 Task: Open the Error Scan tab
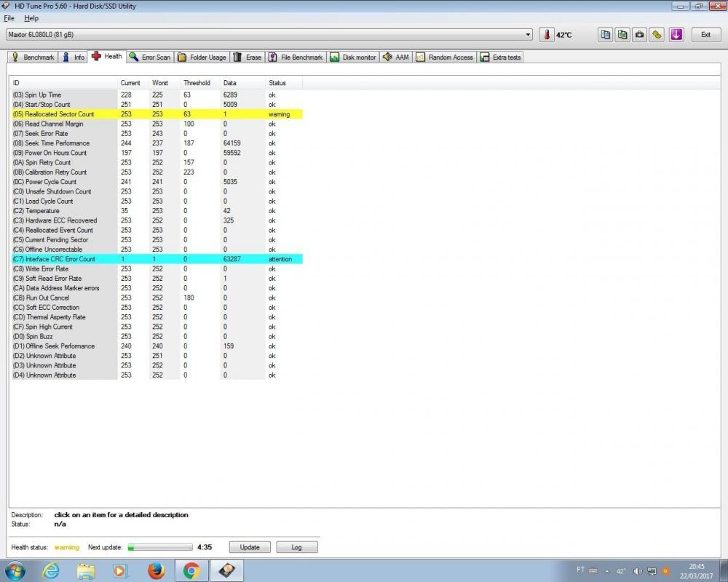click(150, 57)
